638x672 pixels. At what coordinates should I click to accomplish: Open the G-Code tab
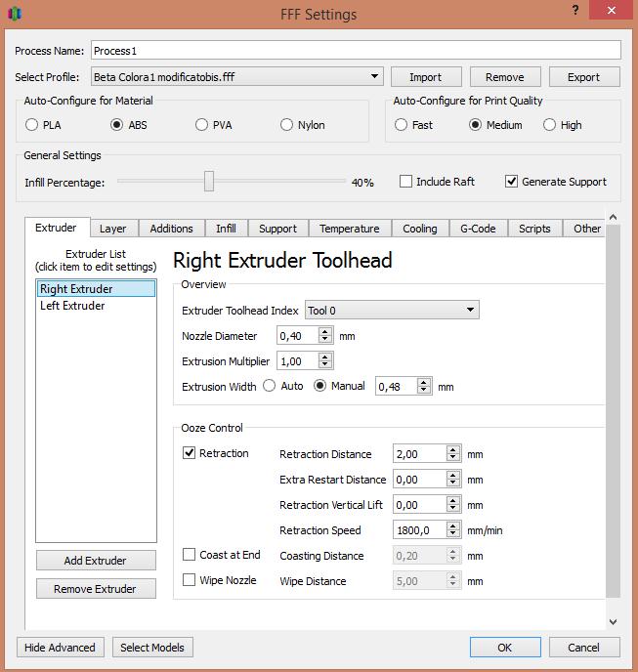(x=478, y=229)
